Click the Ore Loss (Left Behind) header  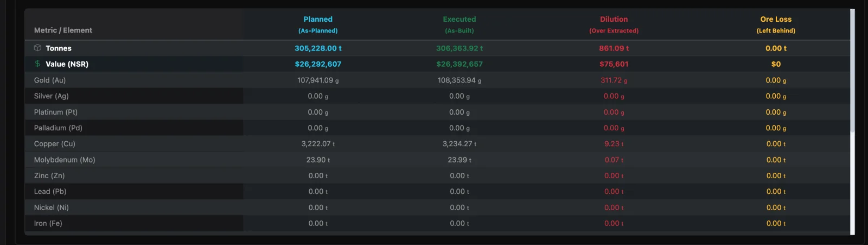[776, 24]
